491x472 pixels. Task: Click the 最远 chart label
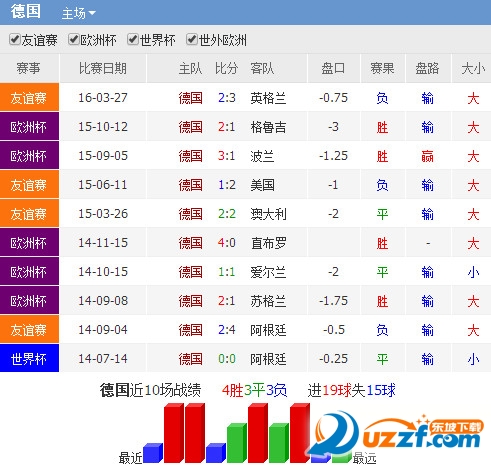(x=365, y=459)
